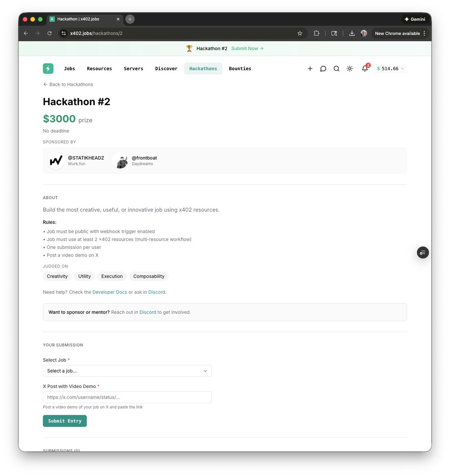
Task: Go Back to Hackathons
Action: click(68, 84)
